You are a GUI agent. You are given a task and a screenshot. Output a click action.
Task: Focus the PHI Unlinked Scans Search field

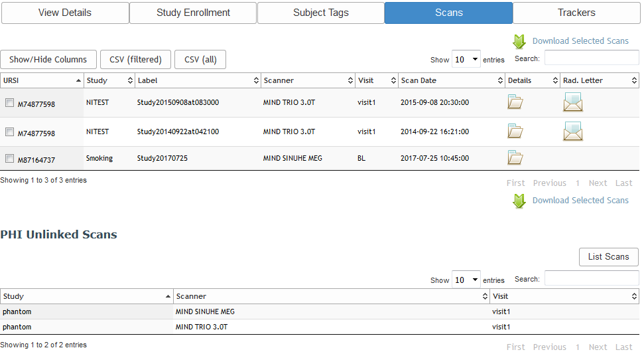coord(592,278)
